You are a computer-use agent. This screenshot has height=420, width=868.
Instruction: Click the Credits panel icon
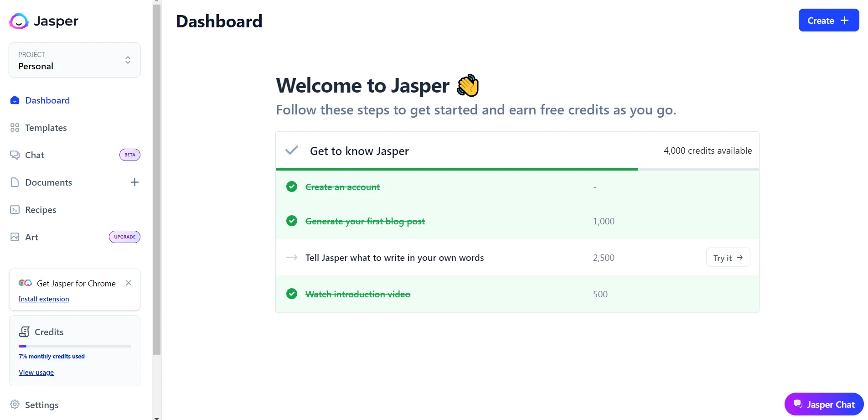(24, 332)
